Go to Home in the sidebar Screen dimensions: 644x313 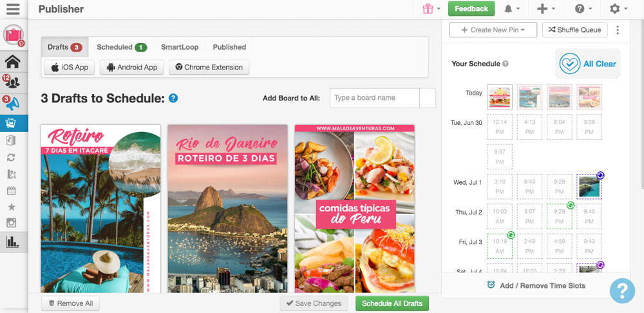(x=13, y=61)
